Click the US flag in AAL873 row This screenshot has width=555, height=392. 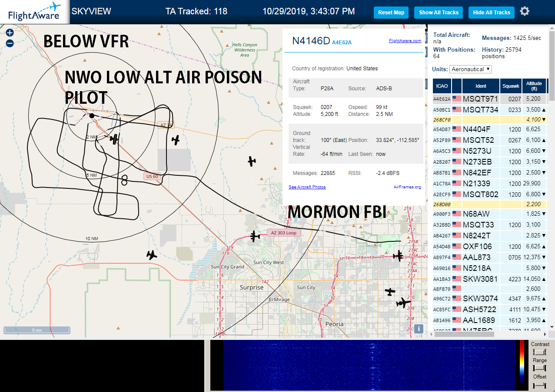pos(457,257)
